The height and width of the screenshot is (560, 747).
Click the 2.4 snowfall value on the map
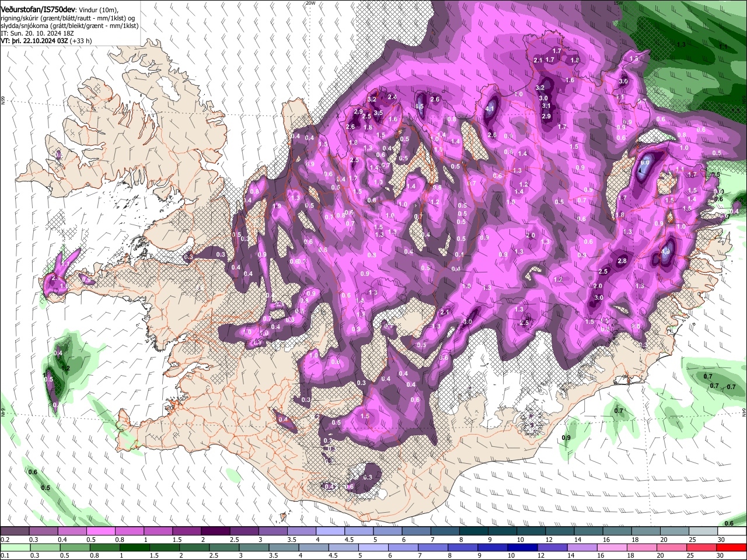[x=392, y=97]
